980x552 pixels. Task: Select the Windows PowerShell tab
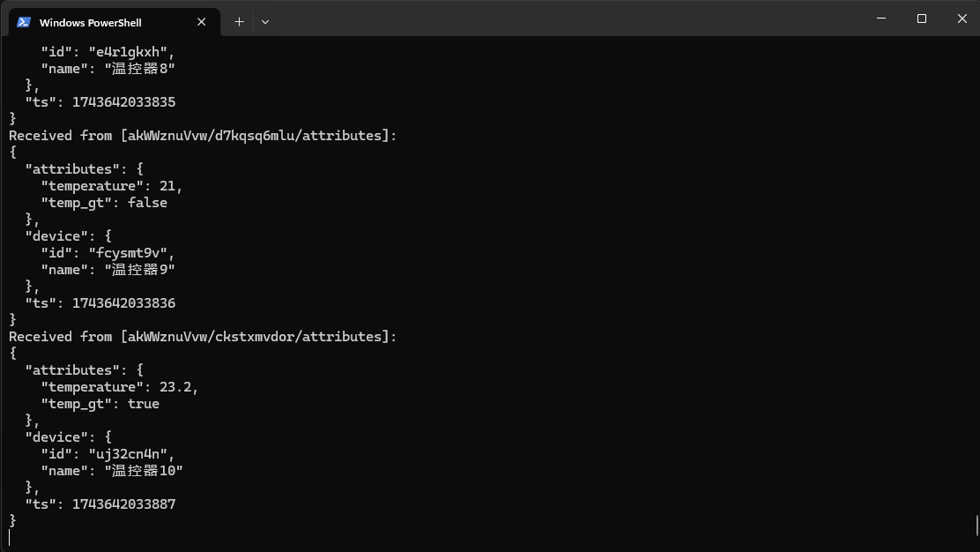(x=97, y=22)
